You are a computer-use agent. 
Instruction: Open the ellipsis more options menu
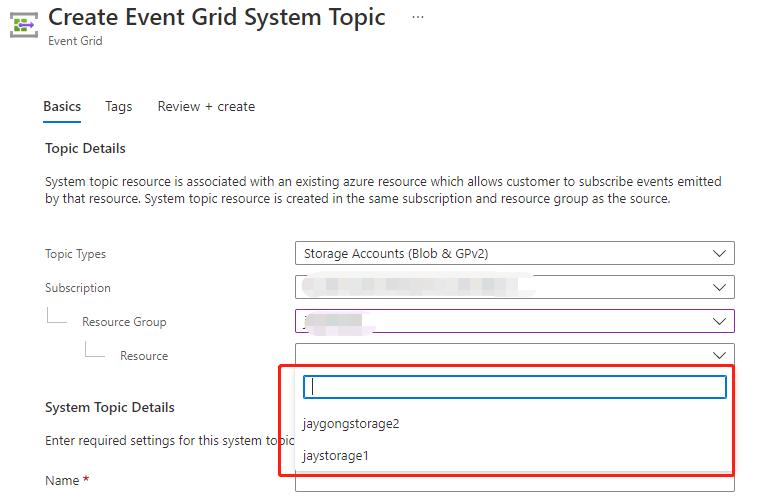[418, 17]
